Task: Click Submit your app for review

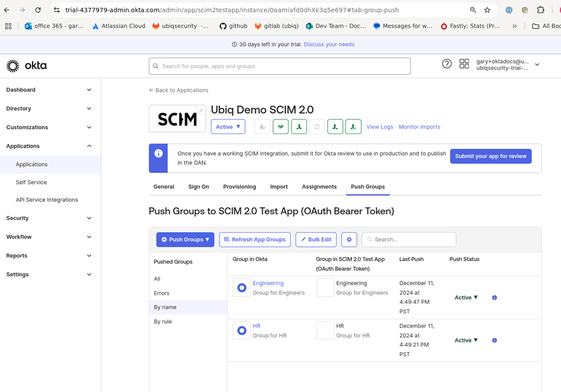Action: (x=491, y=156)
